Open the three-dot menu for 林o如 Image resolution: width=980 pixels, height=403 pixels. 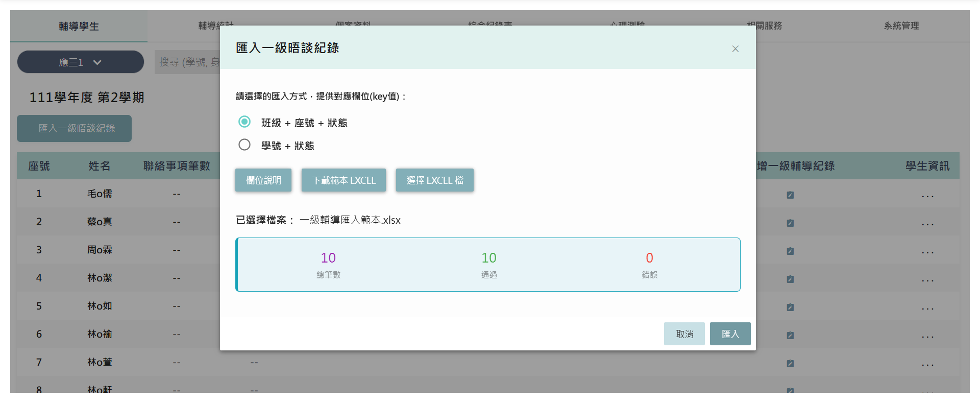click(x=927, y=309)
